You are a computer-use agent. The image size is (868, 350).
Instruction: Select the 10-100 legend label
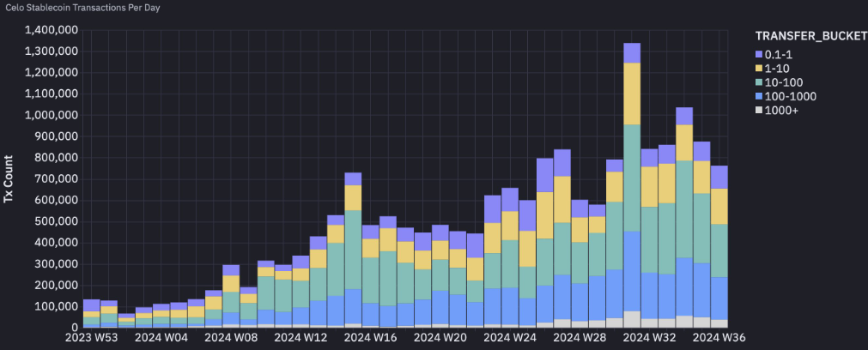tap(783, 83)
